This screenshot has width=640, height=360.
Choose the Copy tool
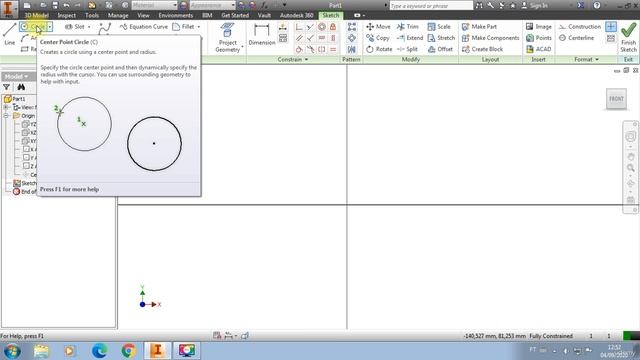tap(378, 38)
